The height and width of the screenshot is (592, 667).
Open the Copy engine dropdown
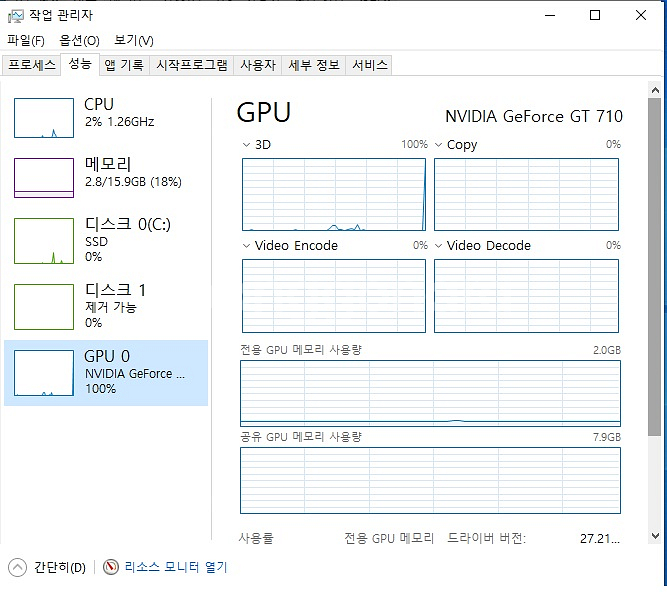(x=439, y=145)
